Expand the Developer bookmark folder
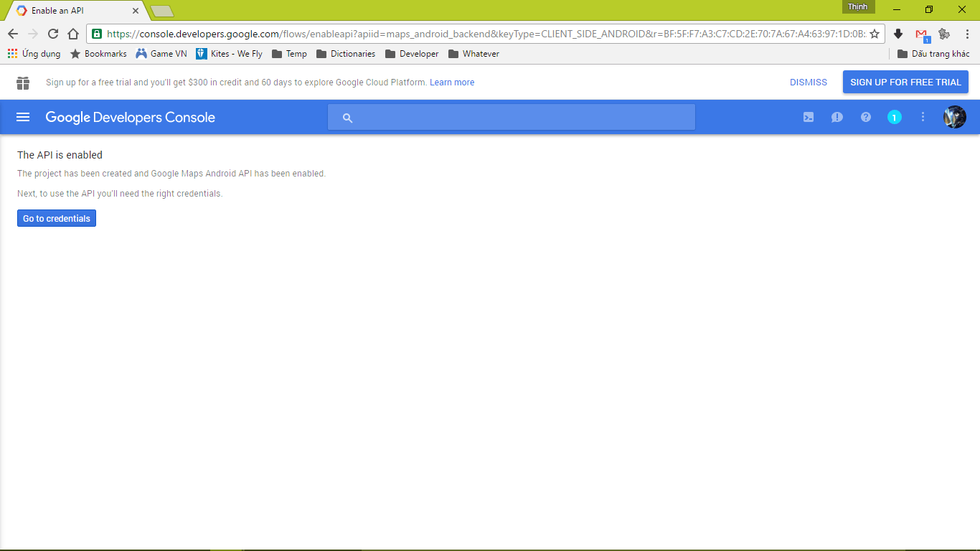 [412, 54]
